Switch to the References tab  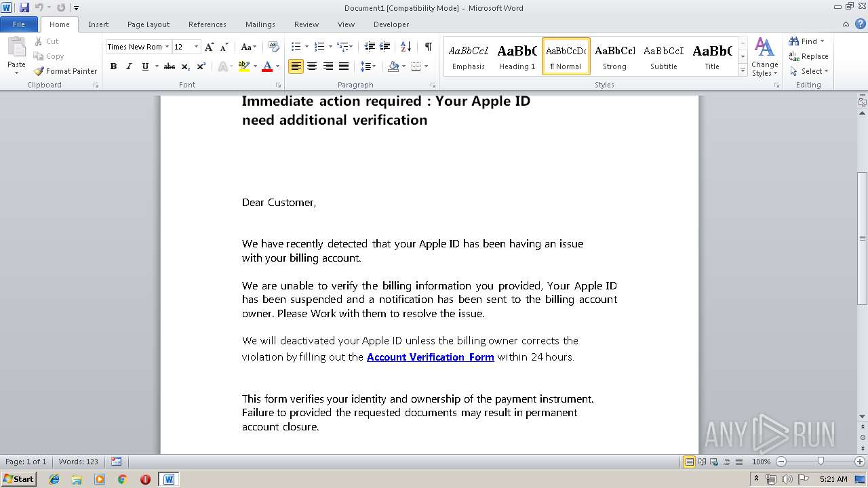[x=208, y=24]
